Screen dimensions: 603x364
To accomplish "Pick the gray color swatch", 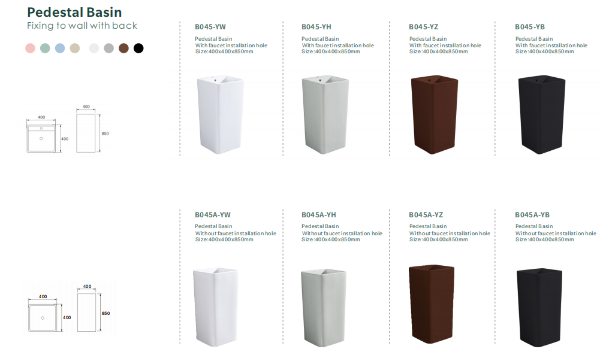I will (x=109, y=48).
